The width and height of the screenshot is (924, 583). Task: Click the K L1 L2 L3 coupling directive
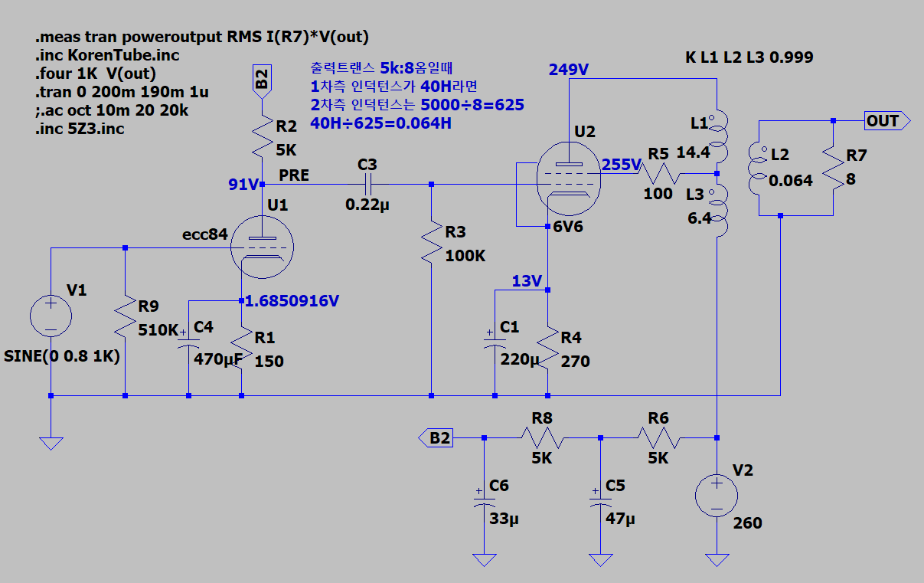pos(749,57)
